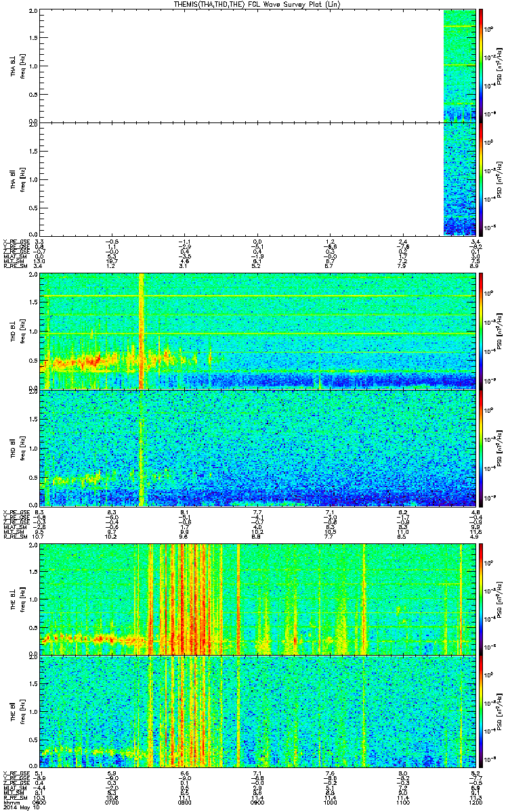Viewport: 508px width, 812px height.
Task: Click the R_RE_SM row label under THA panels
Action: [x=15, y=266]
